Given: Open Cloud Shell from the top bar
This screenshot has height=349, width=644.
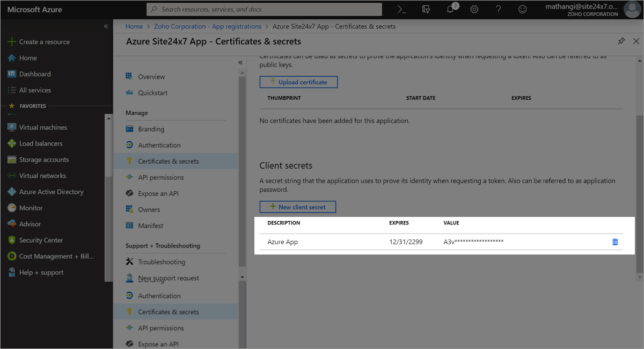Looking at the screenshot, I should [401, 9].
